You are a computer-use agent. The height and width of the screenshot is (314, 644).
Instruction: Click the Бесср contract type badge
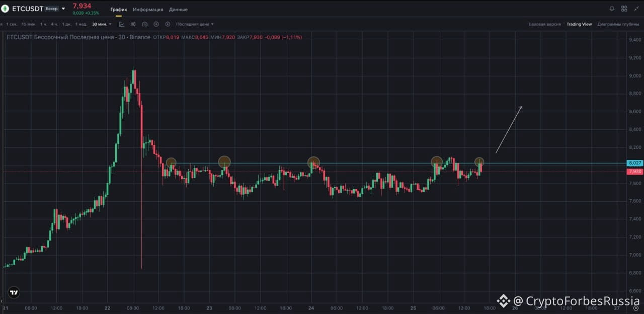(51, 9)
